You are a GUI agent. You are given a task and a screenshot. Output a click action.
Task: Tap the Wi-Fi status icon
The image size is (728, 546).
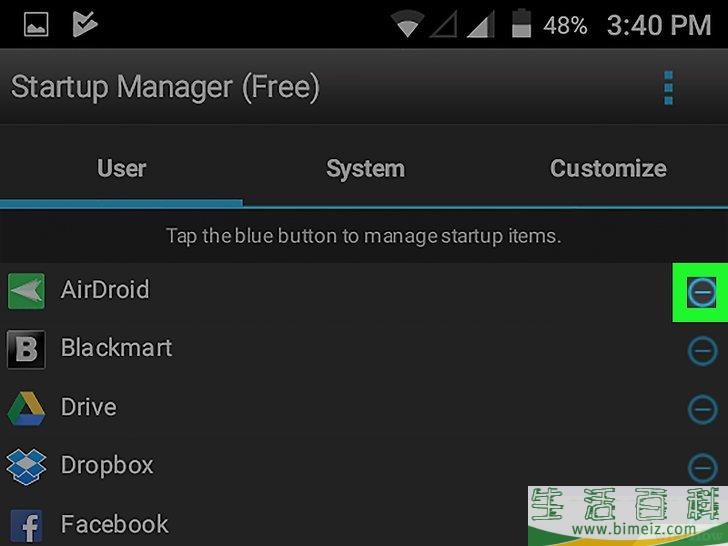click(x=407, y=24)
